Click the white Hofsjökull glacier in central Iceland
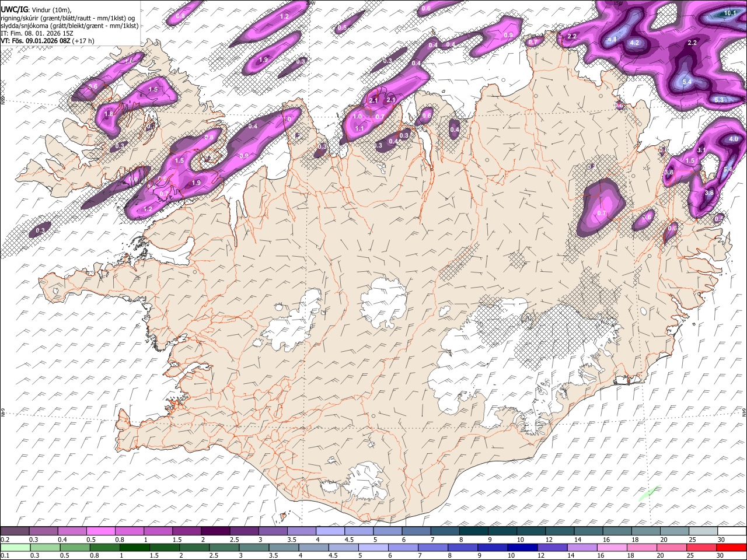 (384, 302)
